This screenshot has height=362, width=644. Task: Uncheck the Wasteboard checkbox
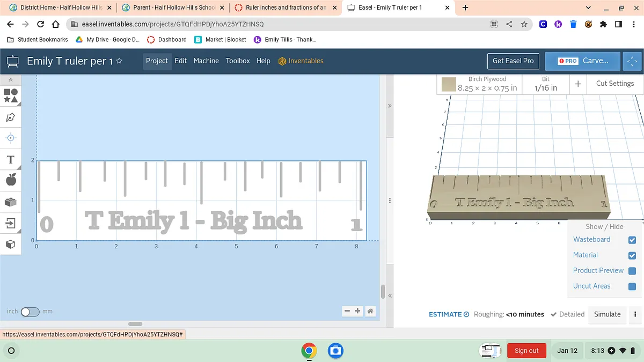pos(632,240)
